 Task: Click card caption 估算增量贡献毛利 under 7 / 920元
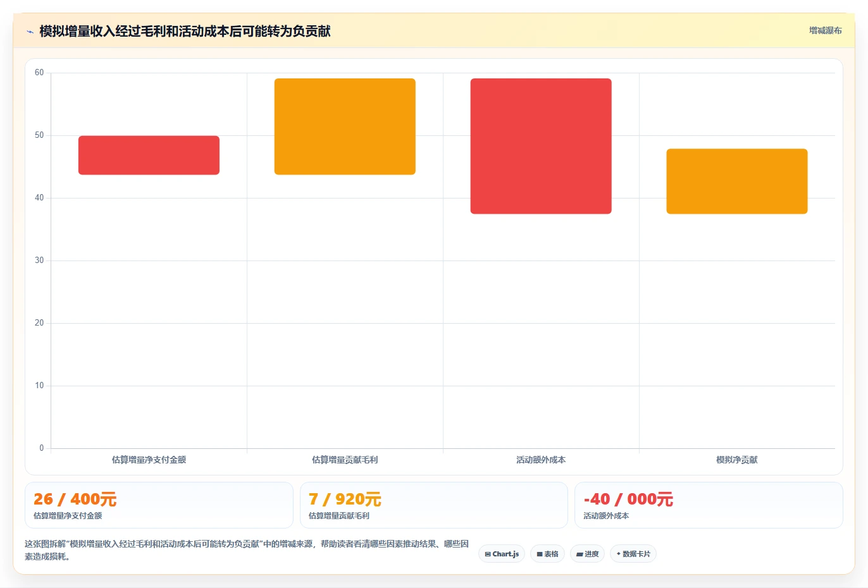tap(339, 516)
